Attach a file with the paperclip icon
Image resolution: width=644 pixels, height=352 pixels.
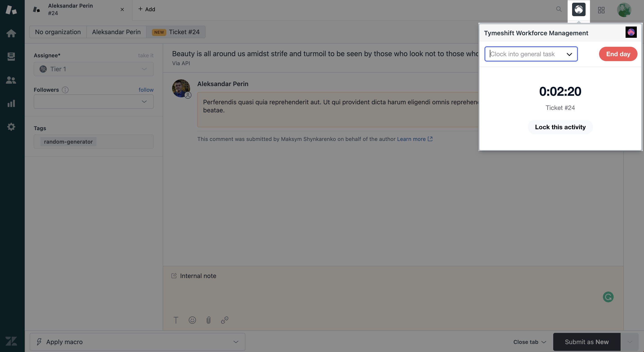click(x=208, y=320)
